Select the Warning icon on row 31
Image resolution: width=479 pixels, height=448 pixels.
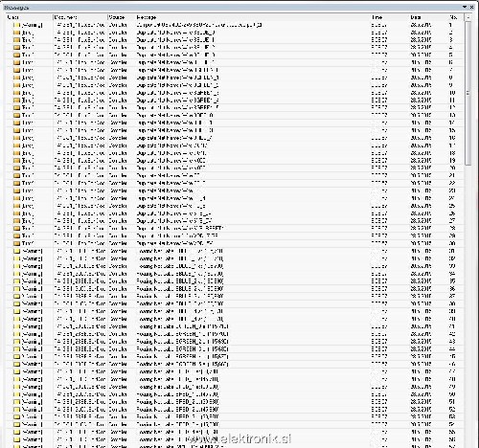[16, 251]
